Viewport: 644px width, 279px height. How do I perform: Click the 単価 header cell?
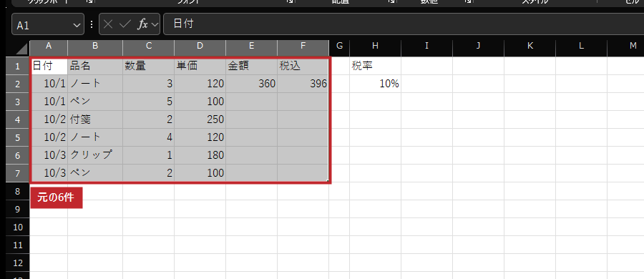200,66
